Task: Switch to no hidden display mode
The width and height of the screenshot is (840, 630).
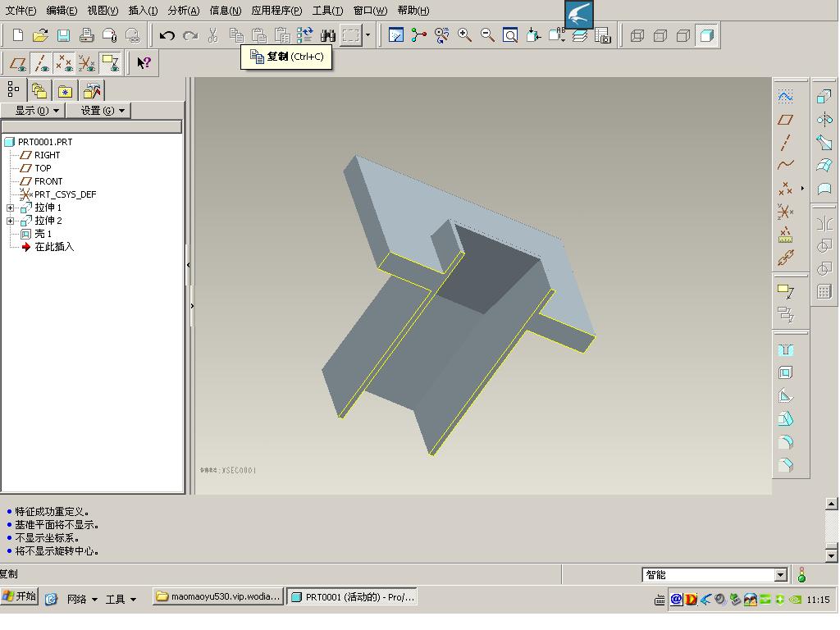Action: [x=683, y=36]
